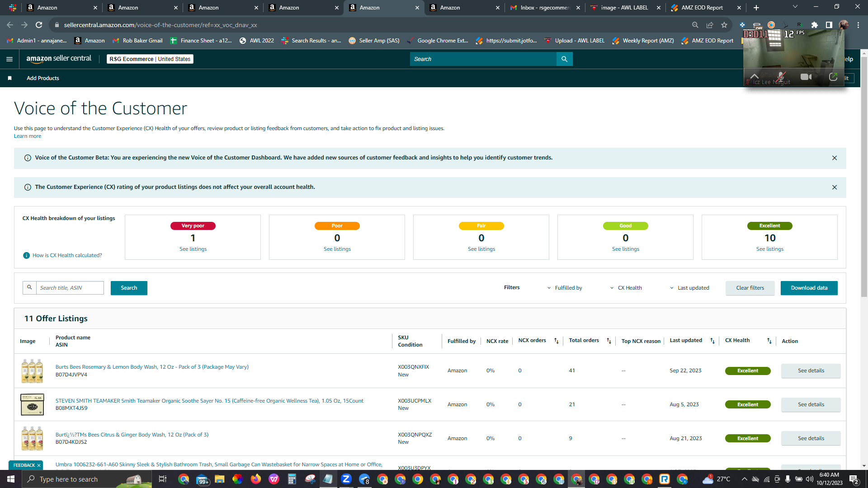Screen dimensions: 868x488
Task: Open the RSG Ecommerce | United States account switcher
Action: (150, 59)
